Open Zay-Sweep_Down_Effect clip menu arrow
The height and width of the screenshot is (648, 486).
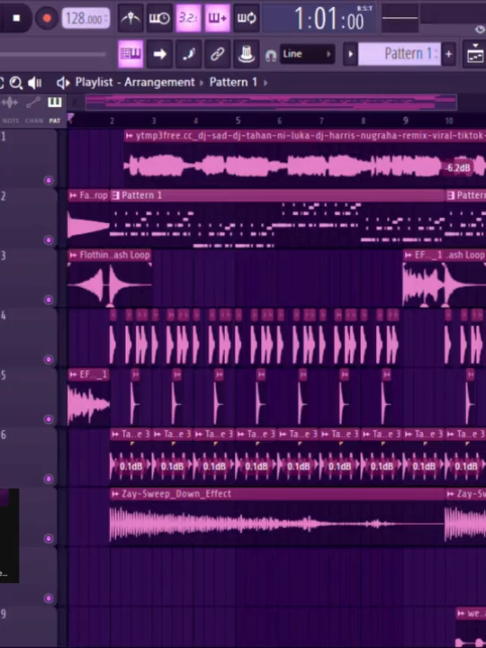coord(115,494)
